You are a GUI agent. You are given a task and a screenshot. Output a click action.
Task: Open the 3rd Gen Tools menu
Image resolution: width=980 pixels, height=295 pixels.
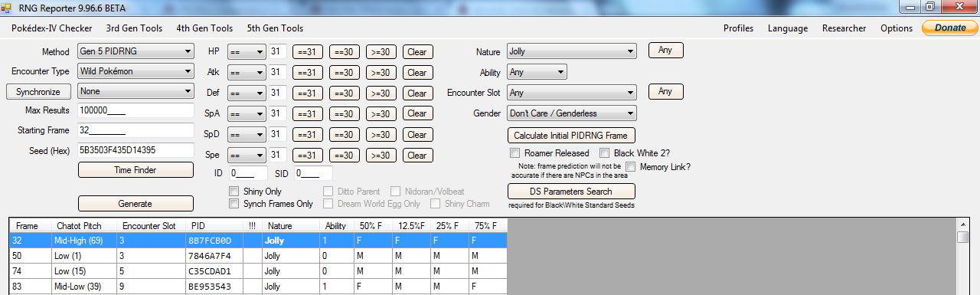pos(134,28)
